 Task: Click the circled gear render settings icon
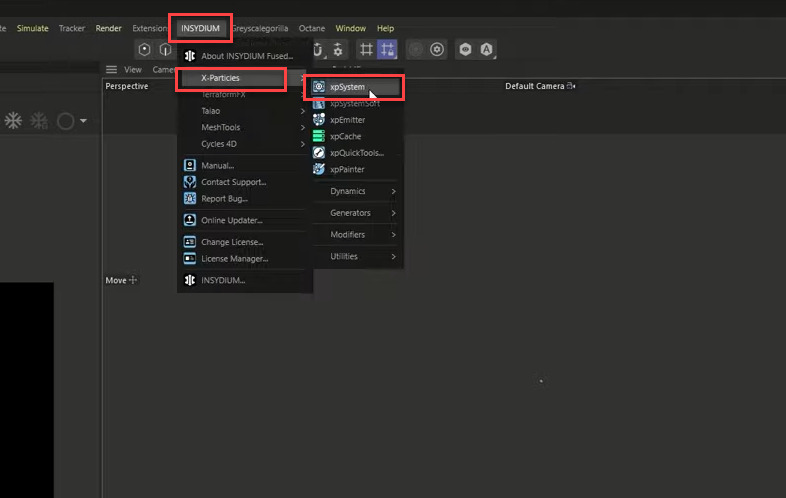(437, 49)
